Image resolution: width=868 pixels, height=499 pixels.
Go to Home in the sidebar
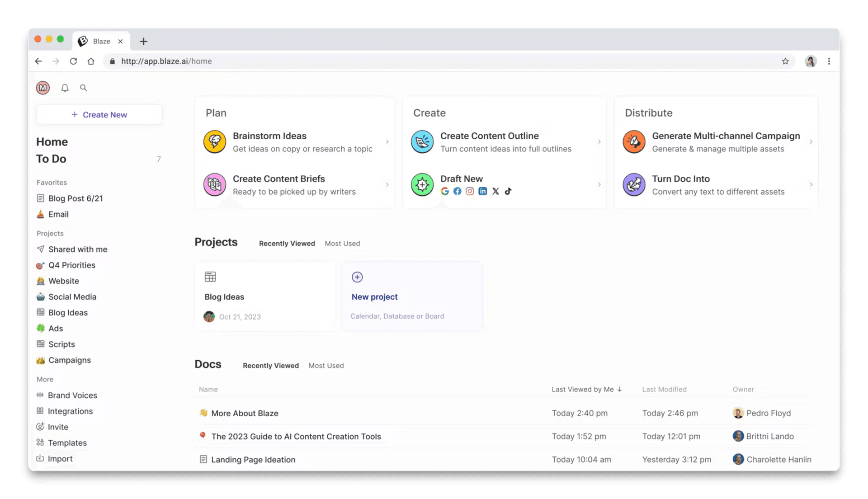(x=52, y=141)
